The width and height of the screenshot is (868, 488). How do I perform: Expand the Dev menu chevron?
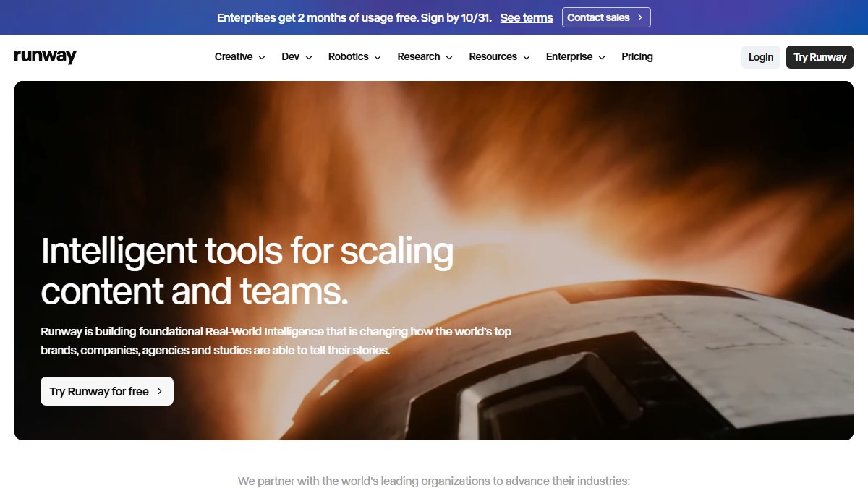(x=309, y=58)
